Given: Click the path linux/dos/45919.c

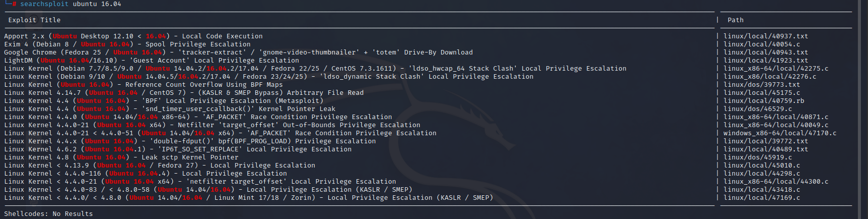Looking at the screenshot, I should coord(758,157).
